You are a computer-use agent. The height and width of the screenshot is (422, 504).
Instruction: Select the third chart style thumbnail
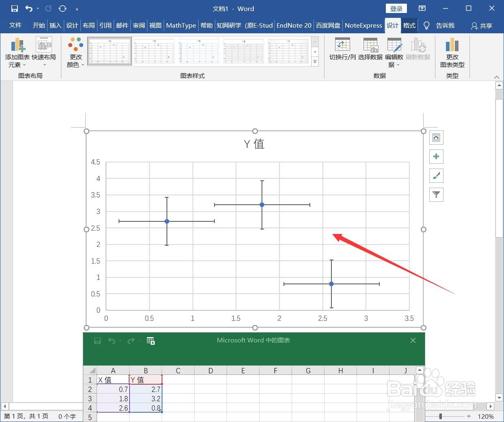[199, 51]
